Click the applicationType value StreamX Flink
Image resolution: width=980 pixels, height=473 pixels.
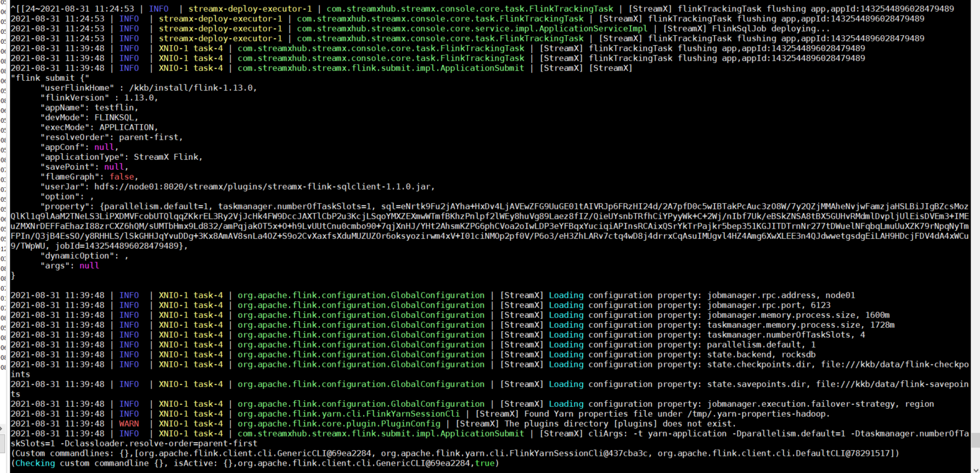166,157
